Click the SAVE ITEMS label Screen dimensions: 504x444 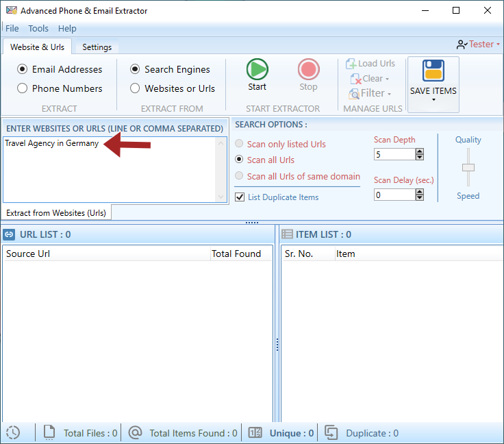[x=433, y=91]
